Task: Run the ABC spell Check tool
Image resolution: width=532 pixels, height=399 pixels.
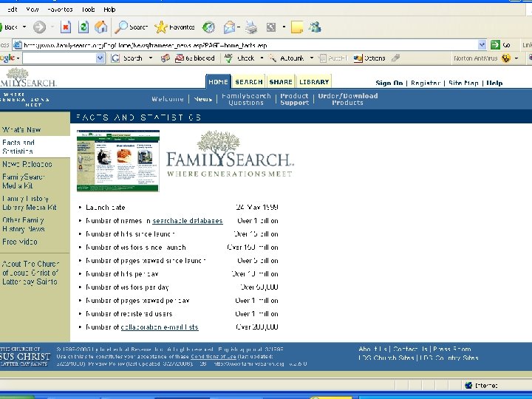Action: click(x=239, y=58)
